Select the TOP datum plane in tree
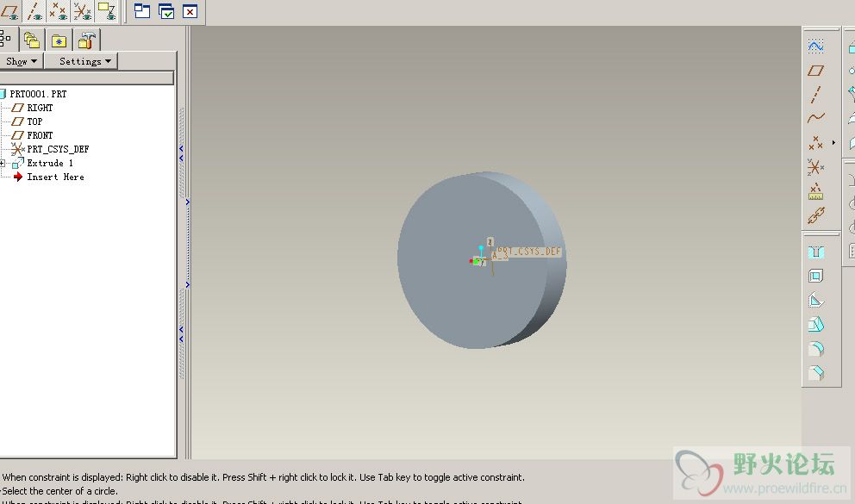This screenshot has width=855, height=504. coord(34,121)
